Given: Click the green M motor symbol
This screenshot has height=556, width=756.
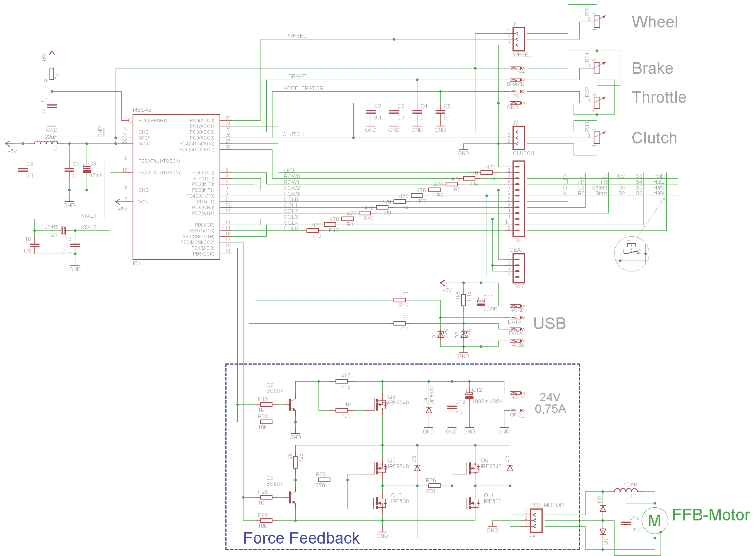Looking at the screenshot, I should coord(655,520).
